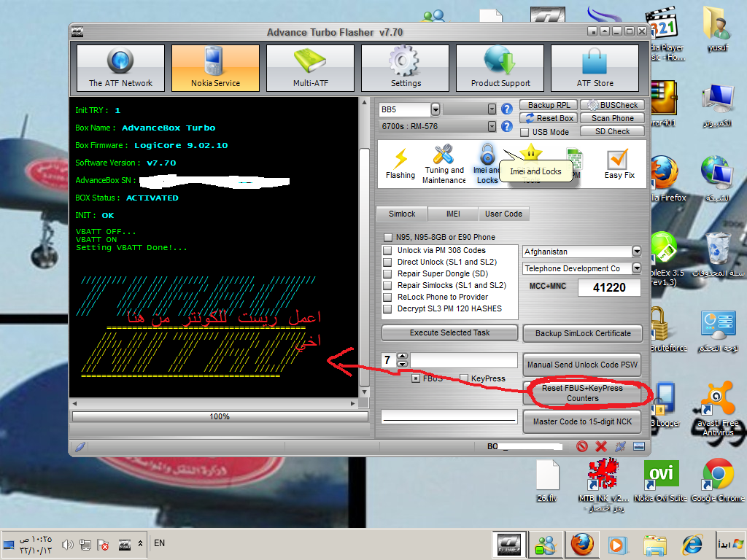Check Direct Unlock (SL1 and SL2)

pyautogui.click(x=388, y=262)
